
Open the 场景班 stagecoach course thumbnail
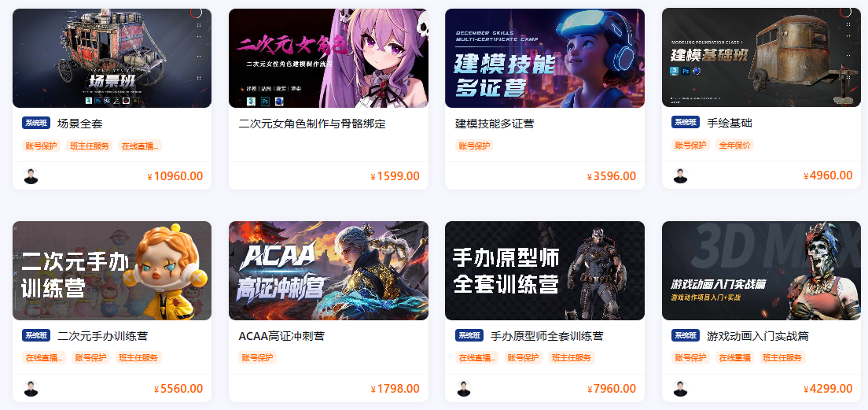click(112, 58)
